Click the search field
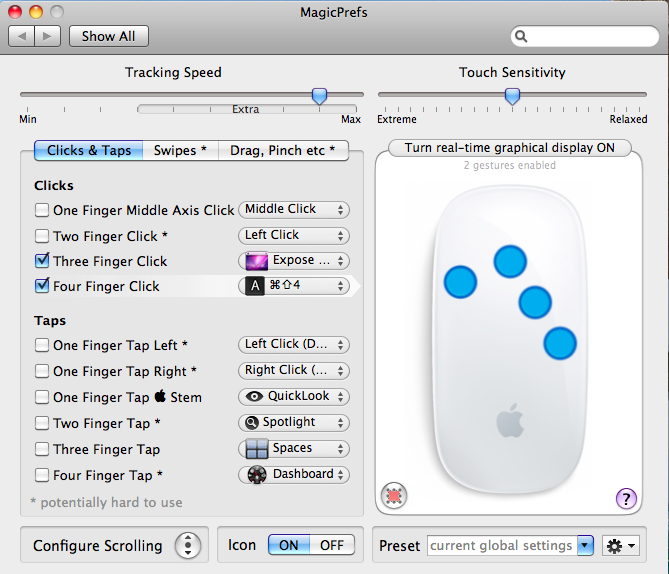 pos(585,37)
